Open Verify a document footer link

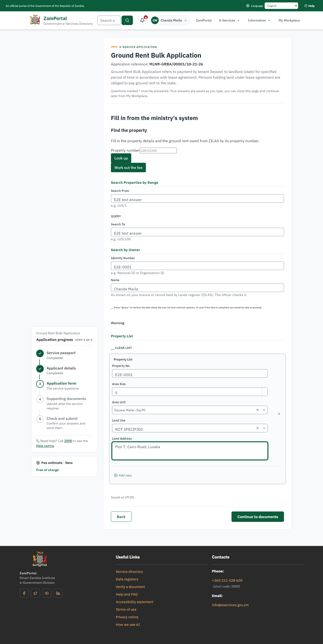coord(130,587)
